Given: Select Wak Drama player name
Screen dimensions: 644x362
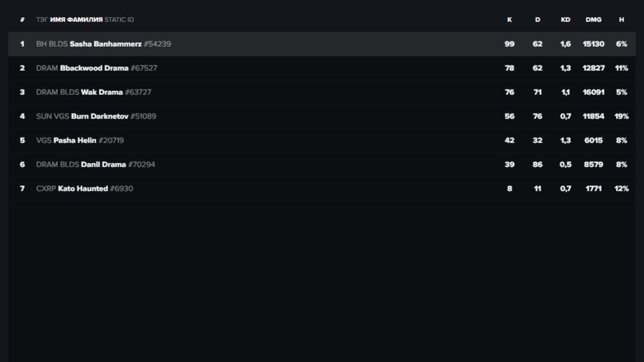Looking at the screenshot, I should point(102,92).
